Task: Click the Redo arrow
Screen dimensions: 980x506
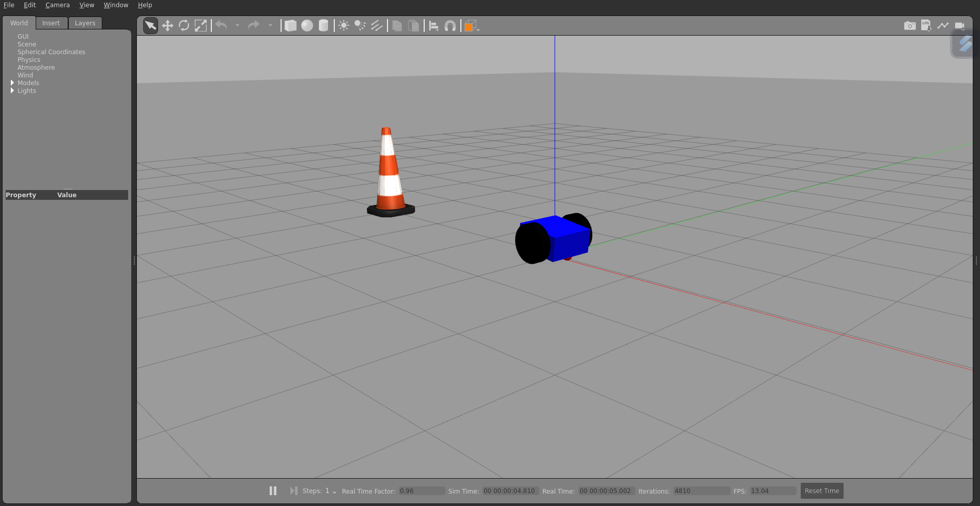Action: (x=254, y=25)
